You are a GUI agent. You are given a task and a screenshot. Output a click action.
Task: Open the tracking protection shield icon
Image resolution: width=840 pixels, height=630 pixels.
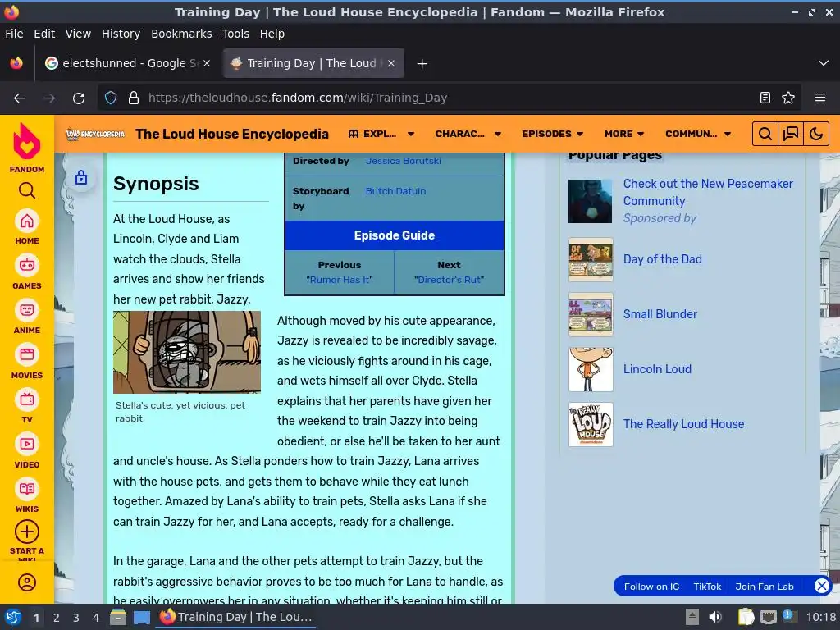coord(111,98)
